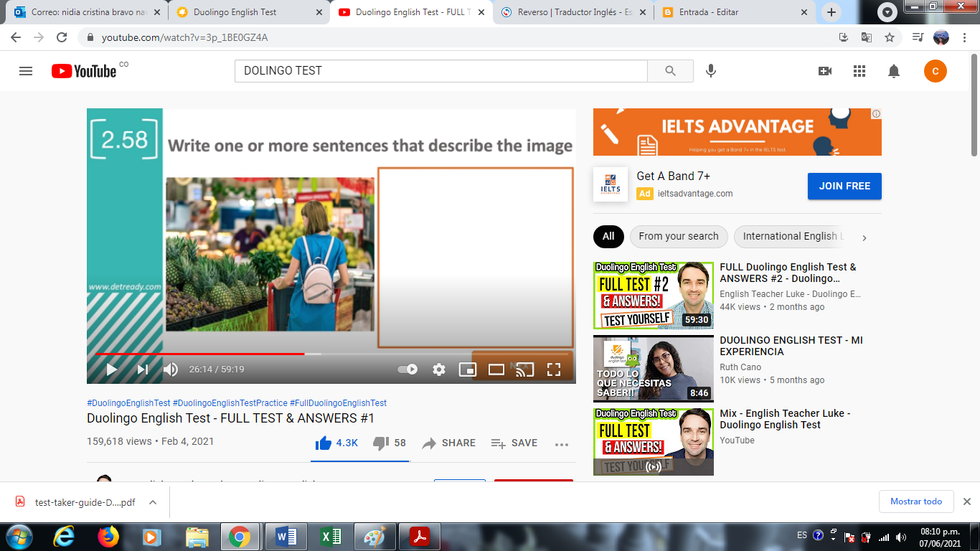980x551 pixels.
Task: Toggle the autoplay switch
Action: pyautogui.click(x=407, y=369)
